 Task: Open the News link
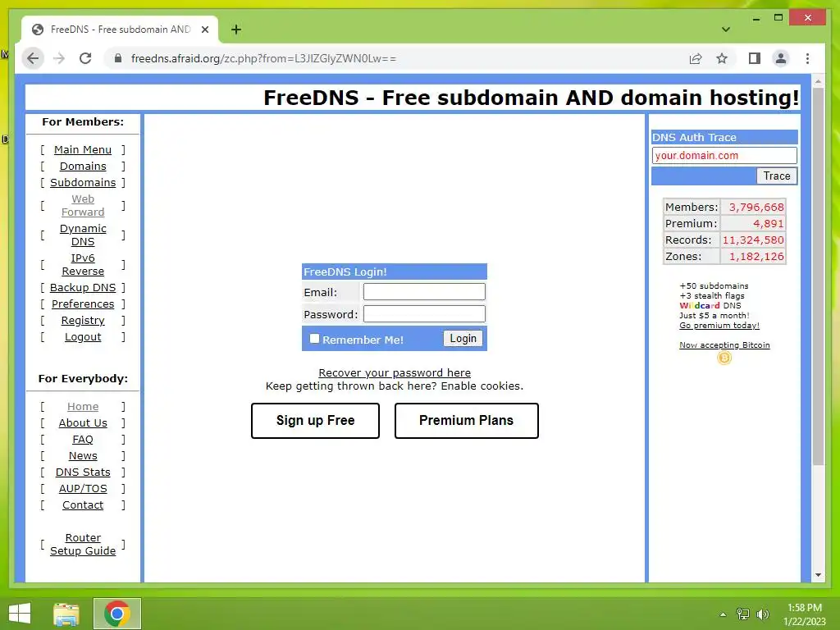[x=83, y=456]
